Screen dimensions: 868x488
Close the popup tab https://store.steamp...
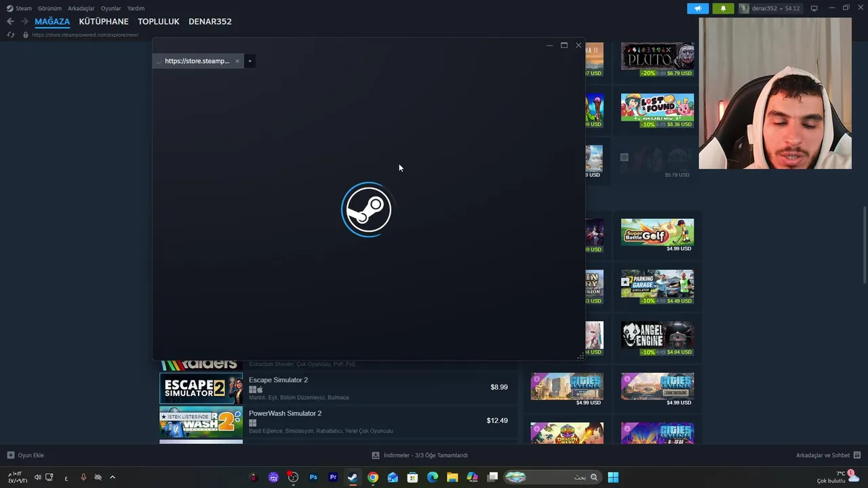tap(237, 61)
